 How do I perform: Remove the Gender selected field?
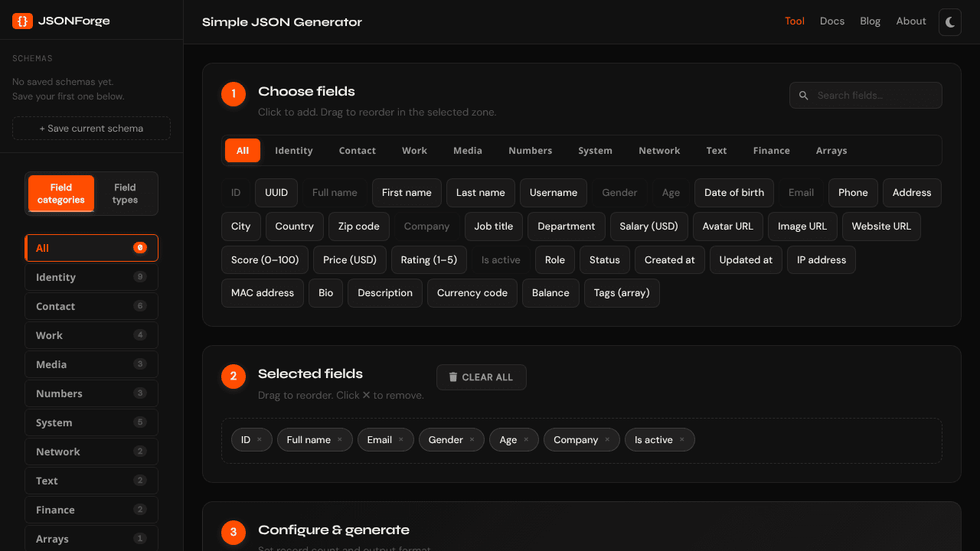tap(472, 440)
